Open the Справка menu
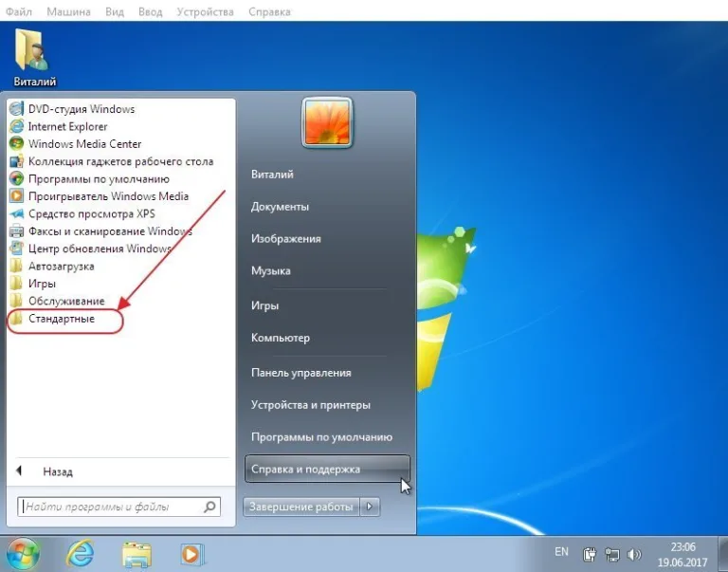The height and width of the screenshot is (572, 728). tap(269, 11)
